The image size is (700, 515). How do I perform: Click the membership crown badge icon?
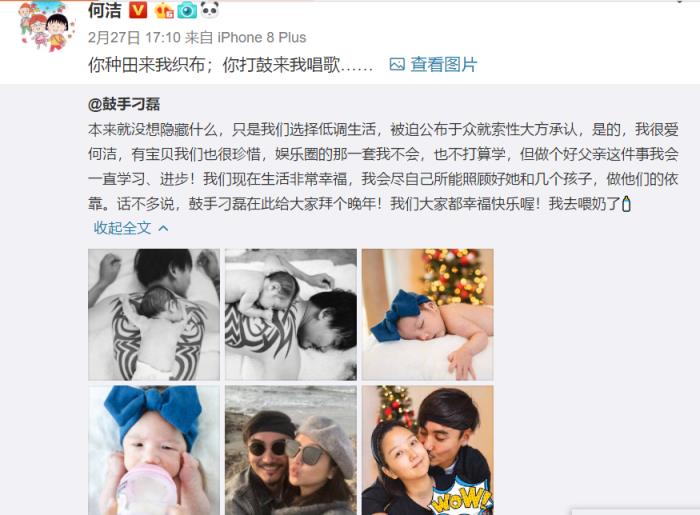coord(164,10)
